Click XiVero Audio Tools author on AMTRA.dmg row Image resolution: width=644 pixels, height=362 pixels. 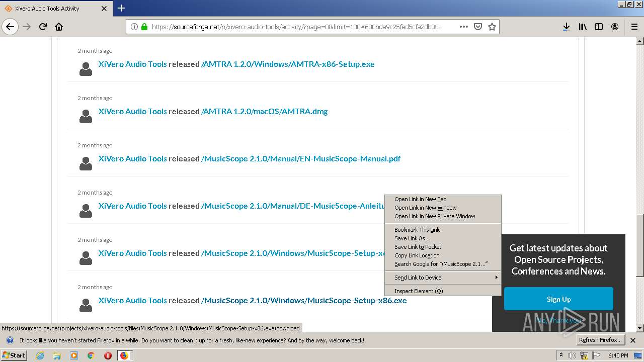click(132, 111)
